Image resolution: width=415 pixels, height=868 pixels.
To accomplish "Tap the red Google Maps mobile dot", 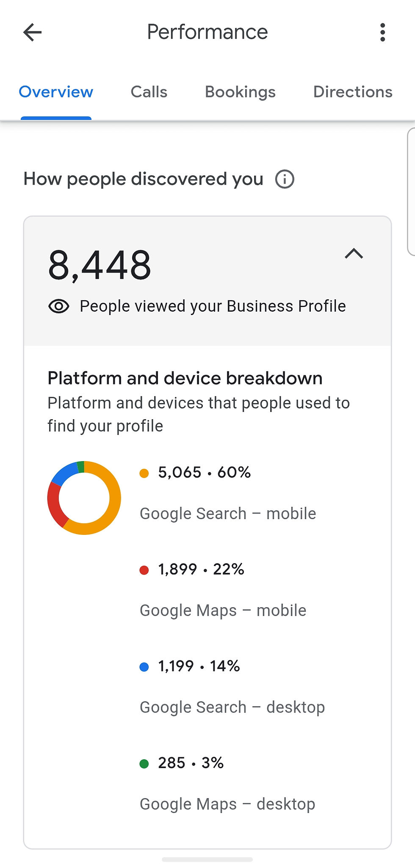I will click(144, 570).
